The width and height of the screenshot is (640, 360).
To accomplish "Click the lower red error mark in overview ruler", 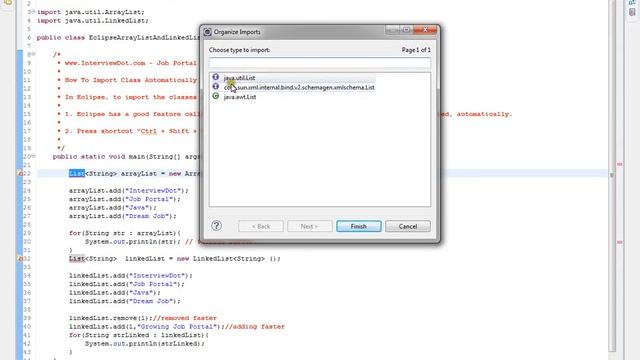I will 620,242.
